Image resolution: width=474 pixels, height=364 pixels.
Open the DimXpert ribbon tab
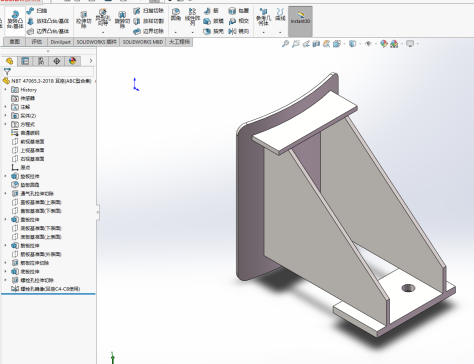tap(60, 42)
